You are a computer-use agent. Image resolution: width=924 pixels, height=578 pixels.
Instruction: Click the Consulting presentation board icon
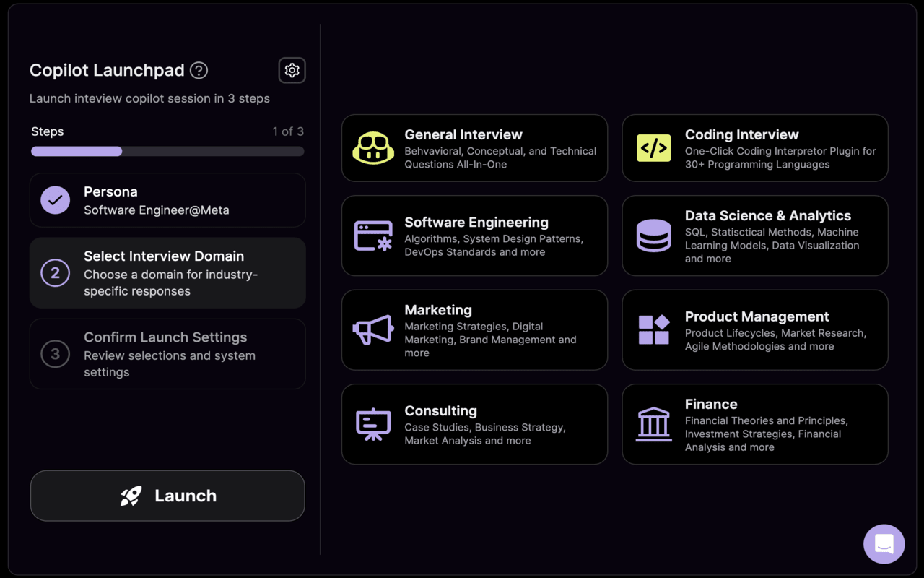pyautogui.click(x=373, y=424)
